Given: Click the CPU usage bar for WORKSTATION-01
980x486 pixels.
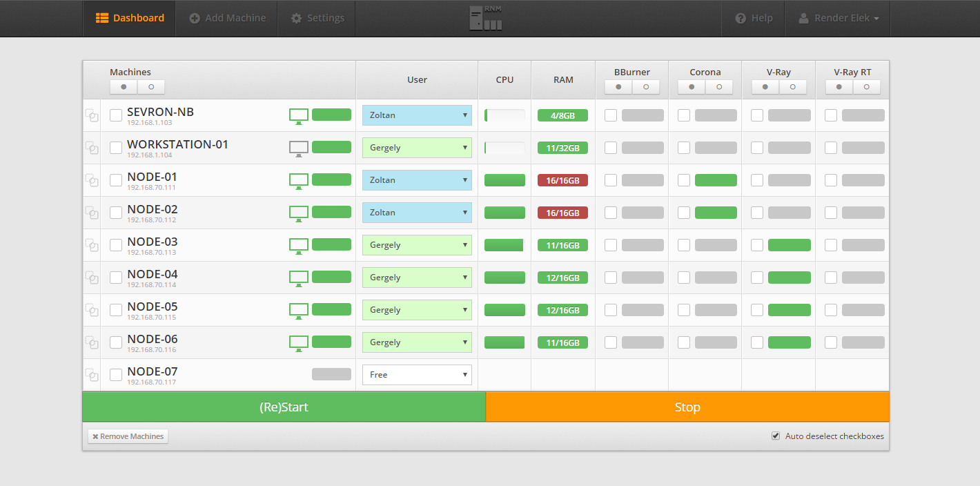Looking at the screenshot, I should (x=504, y=148).
